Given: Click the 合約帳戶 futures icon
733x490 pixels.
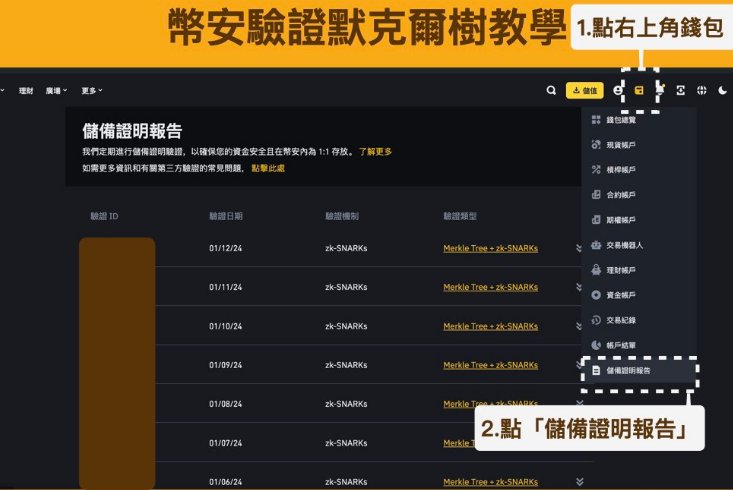Looking at the screenshot, I should pos(596,195).
